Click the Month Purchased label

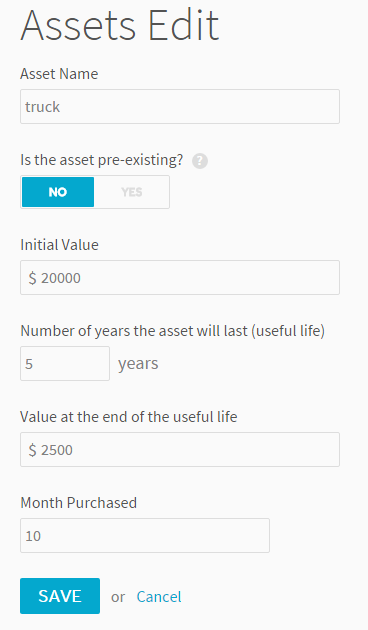point(78,503)
